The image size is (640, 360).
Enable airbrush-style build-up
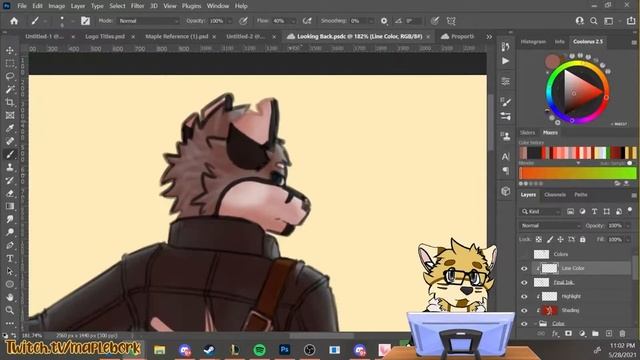click(x=307, y=21)
